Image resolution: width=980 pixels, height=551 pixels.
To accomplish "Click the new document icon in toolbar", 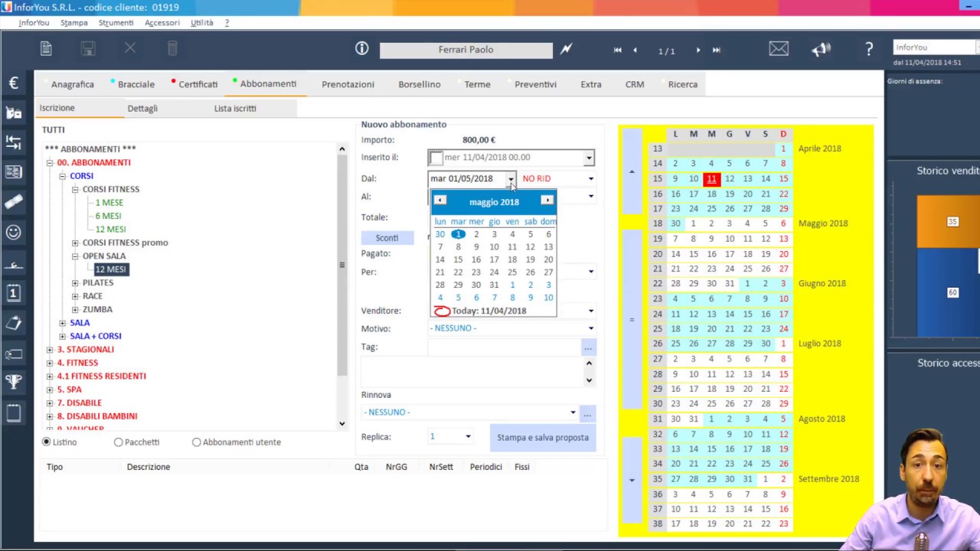I will [x=46, y=49].
